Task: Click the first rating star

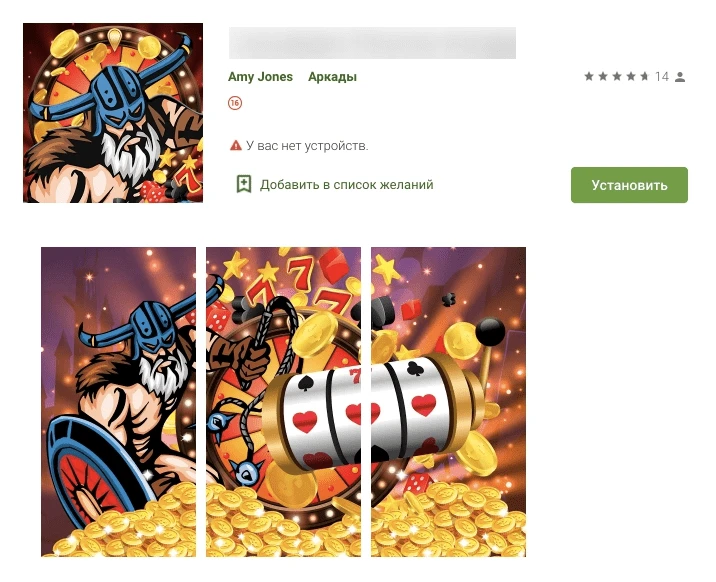Action: click(589, 76)
